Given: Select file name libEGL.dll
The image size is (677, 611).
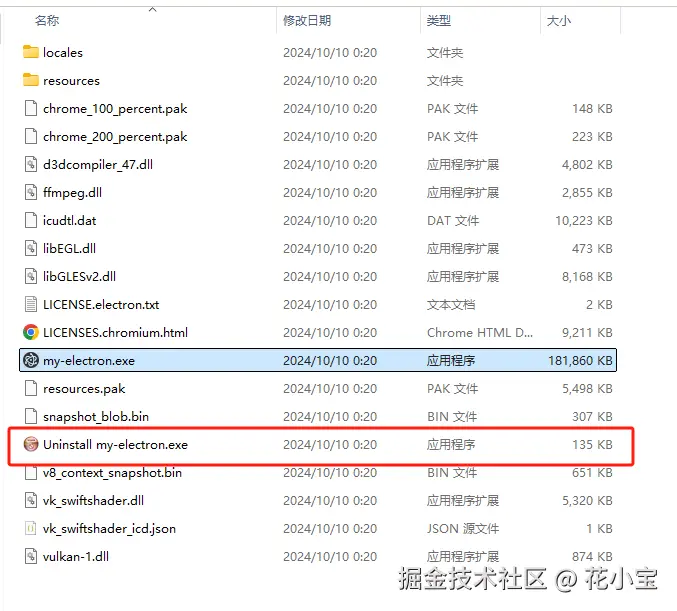Looking at the screenshot, I should 69,248.
